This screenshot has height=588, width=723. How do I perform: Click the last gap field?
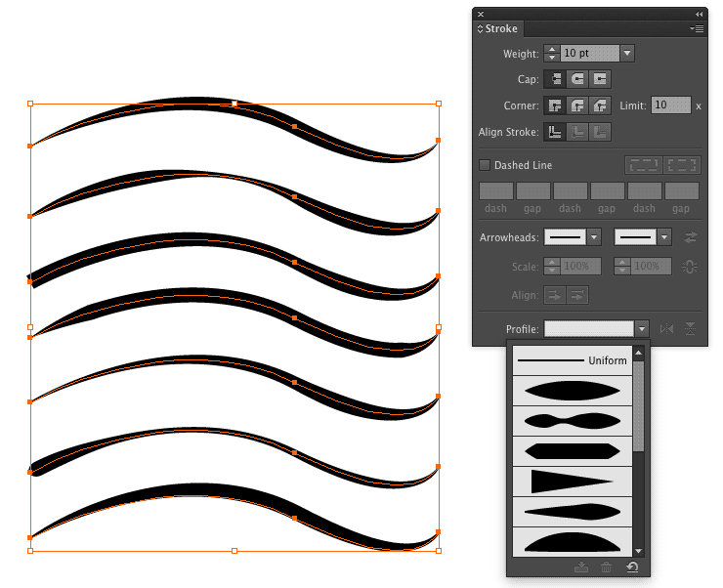coord(682,190)
